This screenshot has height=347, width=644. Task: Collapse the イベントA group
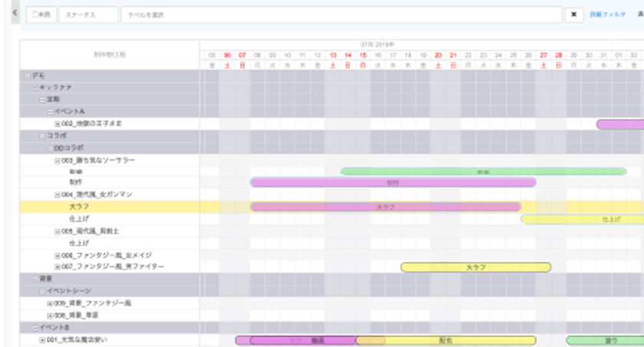[50, 112]
